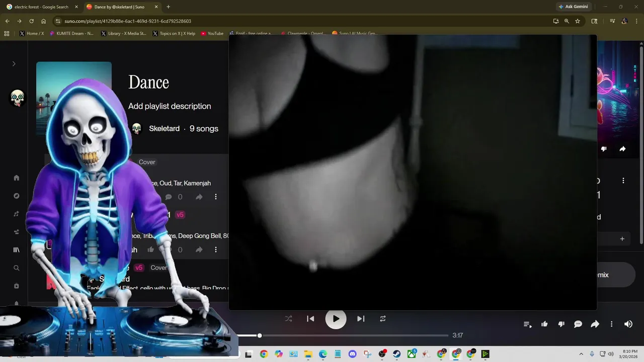This screenshot has width=644, height=362.
Task: Click Ask Gemini button
Action: tap(573, 7)
